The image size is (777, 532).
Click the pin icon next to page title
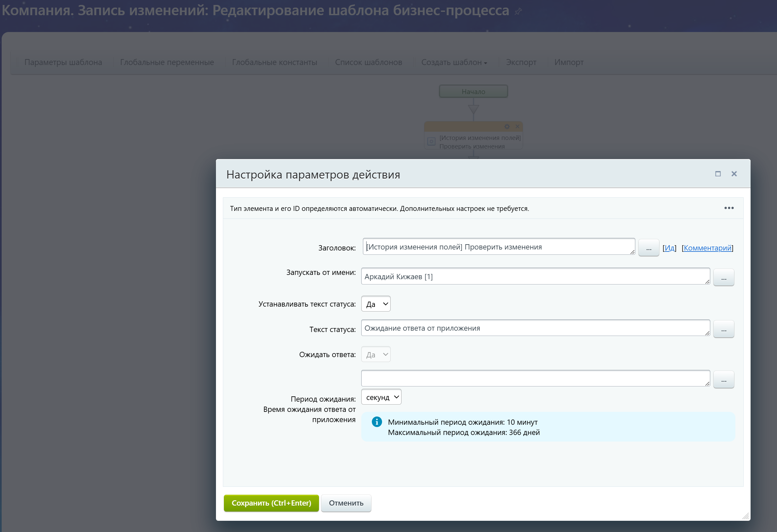coord(518,12)
